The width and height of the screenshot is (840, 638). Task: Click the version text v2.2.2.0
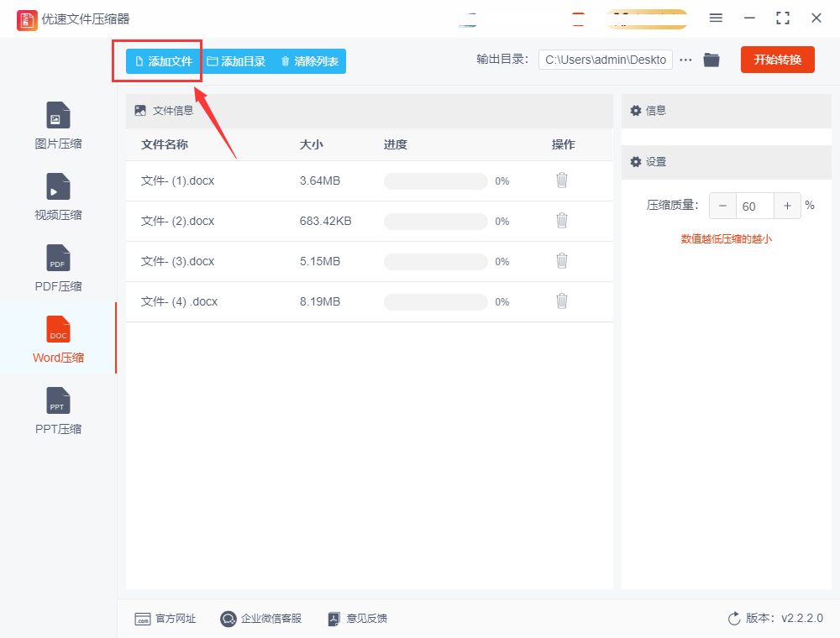pos(802,618)
